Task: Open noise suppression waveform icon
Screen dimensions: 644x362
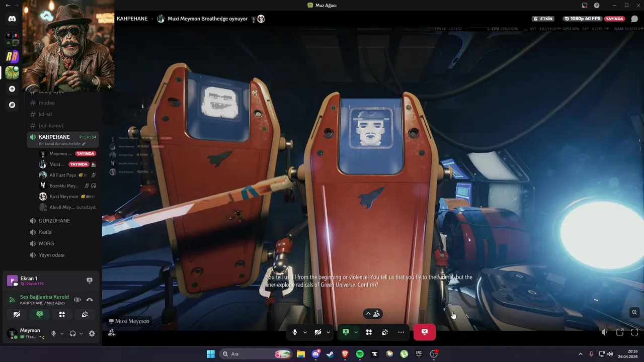Action: [x=77, y=300]
